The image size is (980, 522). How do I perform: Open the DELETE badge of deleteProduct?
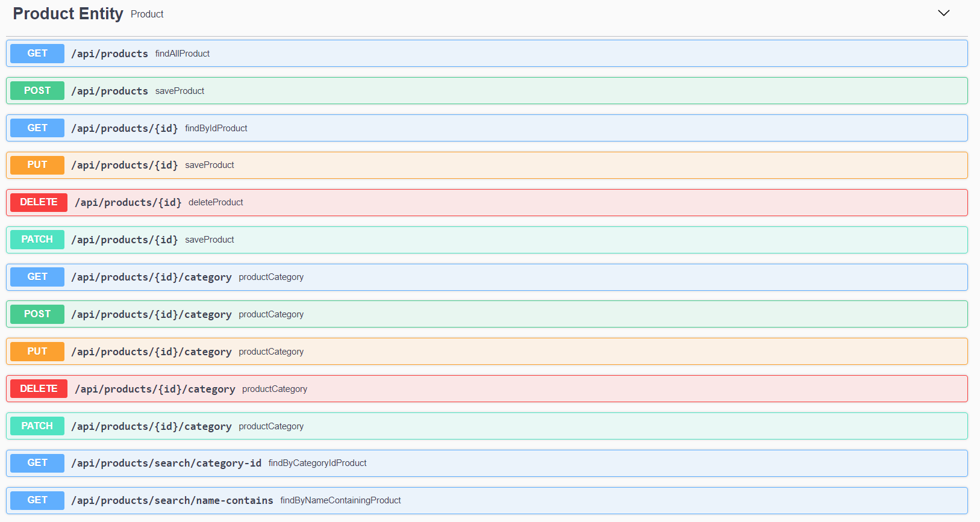point(39,202)
